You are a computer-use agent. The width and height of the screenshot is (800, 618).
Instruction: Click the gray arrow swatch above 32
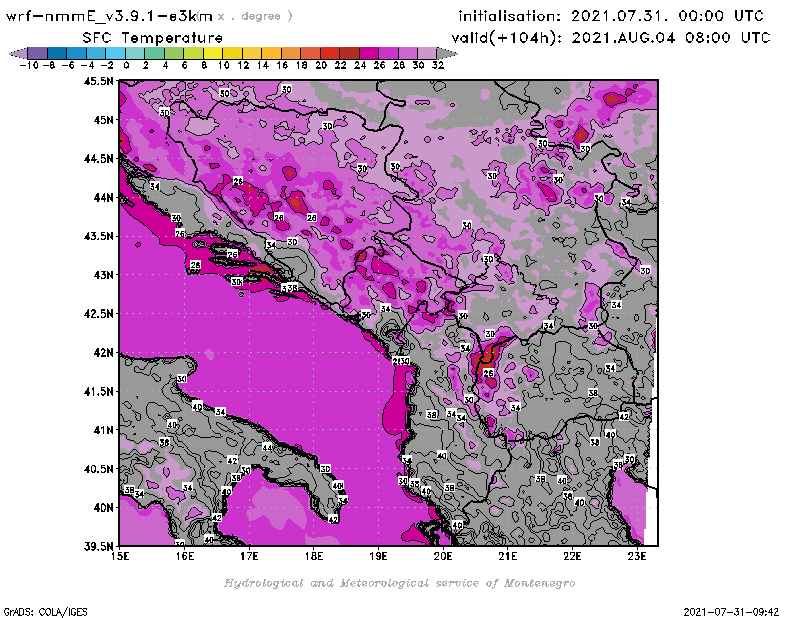point(447,53)
